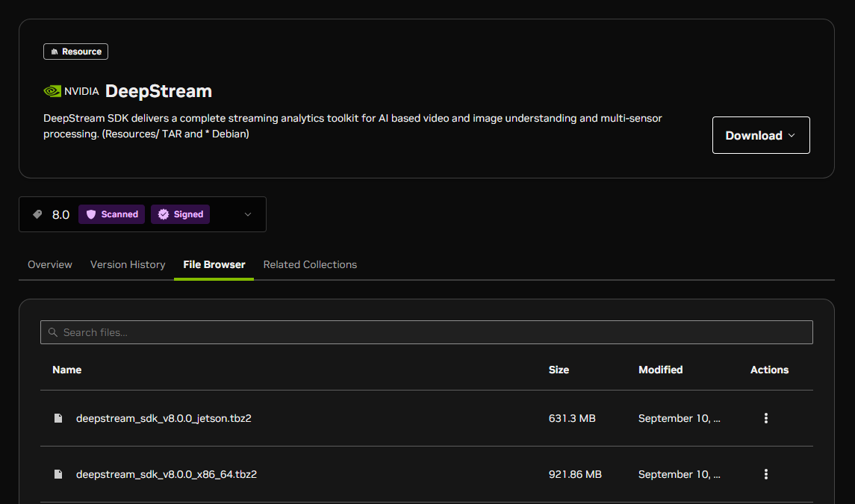Click the Resource label badge
This screenshot has height=504, width=855.
tap(76, 52)
